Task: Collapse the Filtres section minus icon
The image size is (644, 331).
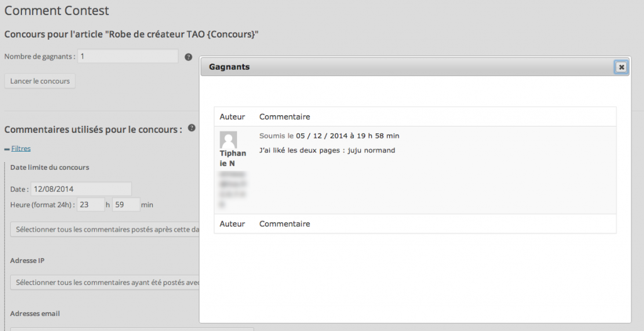Action: click(6, 149)
